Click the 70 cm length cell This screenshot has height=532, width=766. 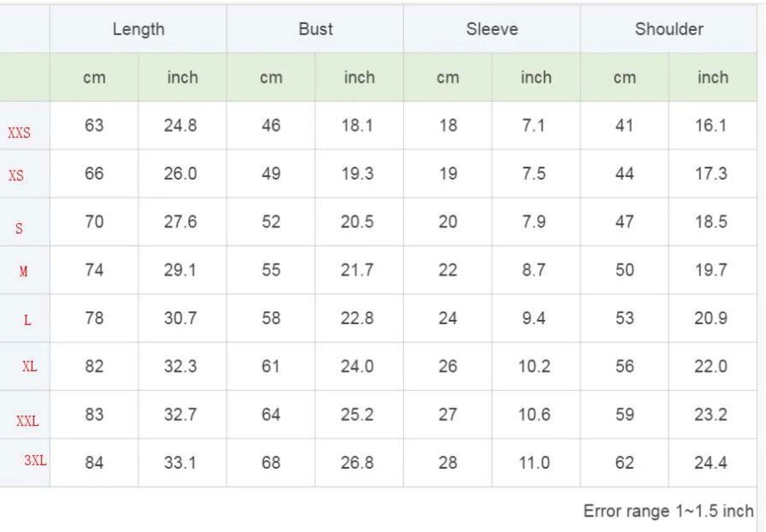click(94, 222)
